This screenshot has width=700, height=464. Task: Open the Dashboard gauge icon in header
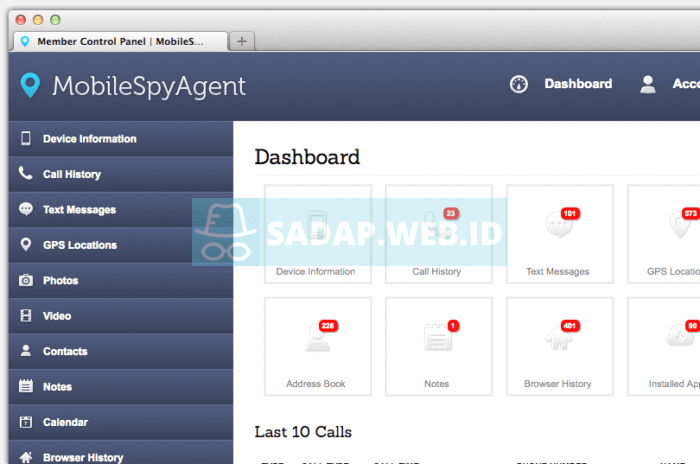[518, 84]
